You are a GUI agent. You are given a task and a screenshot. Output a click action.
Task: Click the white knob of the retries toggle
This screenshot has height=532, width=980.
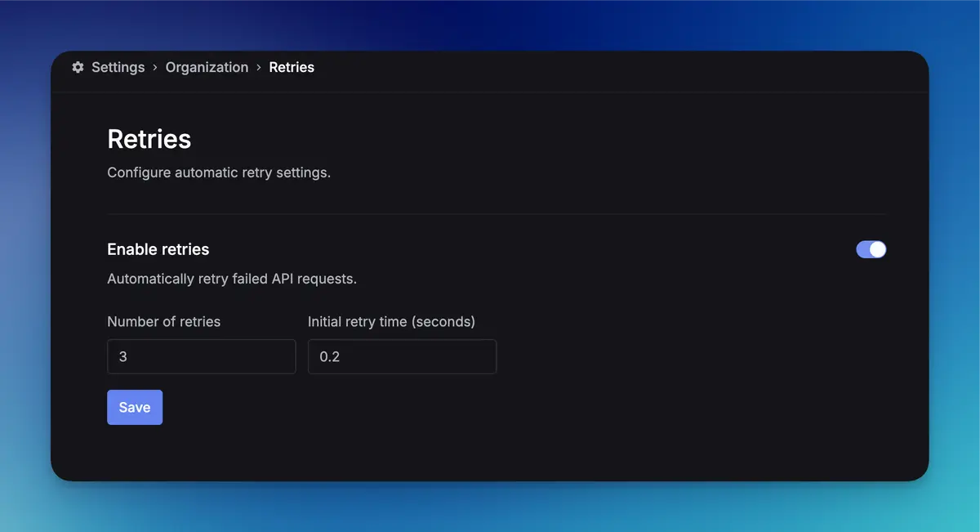(x=878, y=249)
